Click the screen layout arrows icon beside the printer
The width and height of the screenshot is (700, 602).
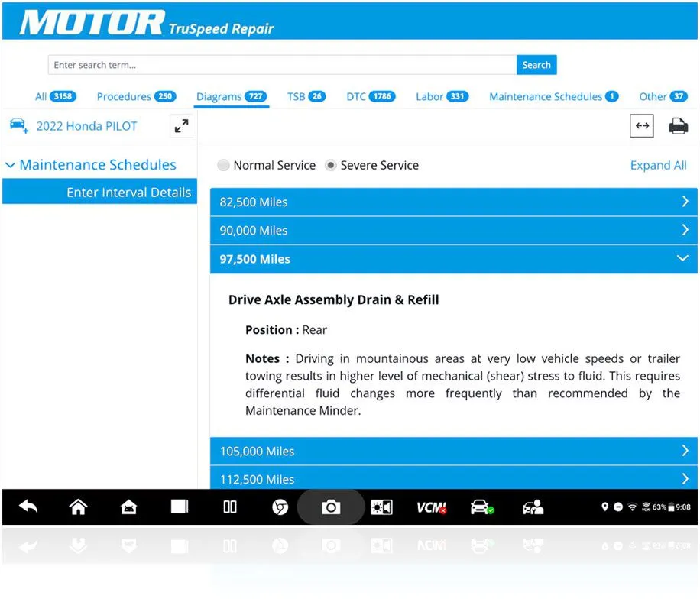click(x=642, y=125)
